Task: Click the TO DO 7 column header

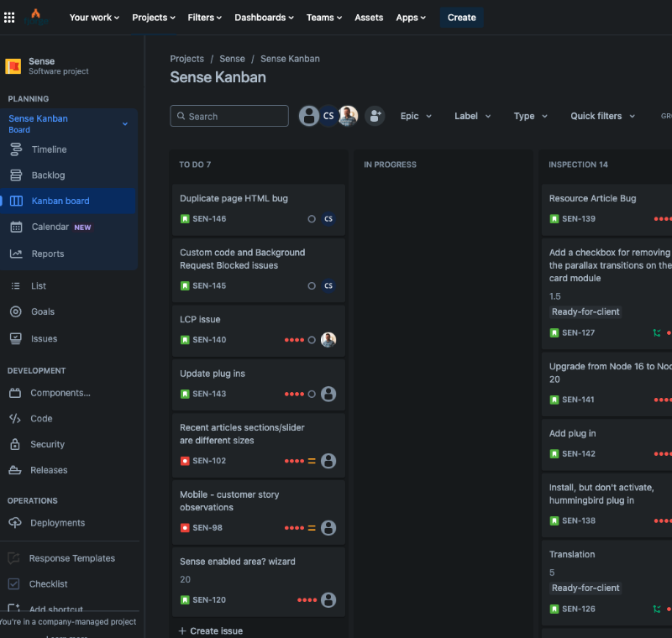Action: click(195, 165)
